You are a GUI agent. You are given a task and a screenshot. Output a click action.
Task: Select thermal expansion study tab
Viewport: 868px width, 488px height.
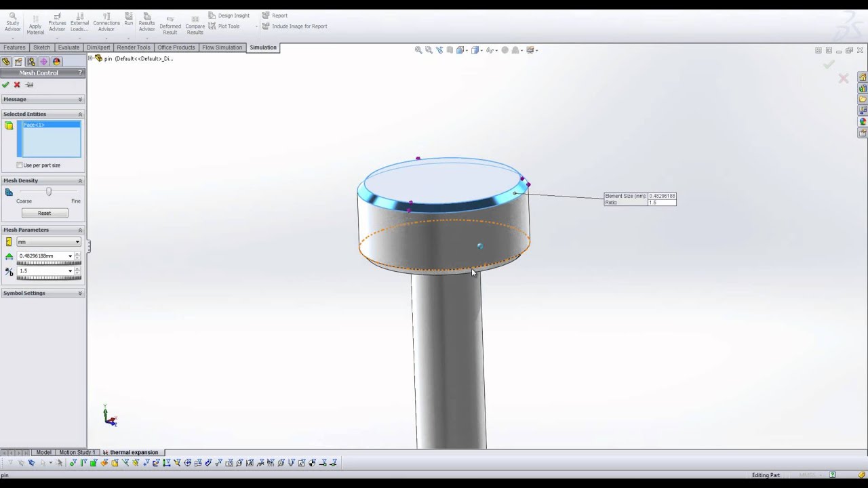(134, 453)
